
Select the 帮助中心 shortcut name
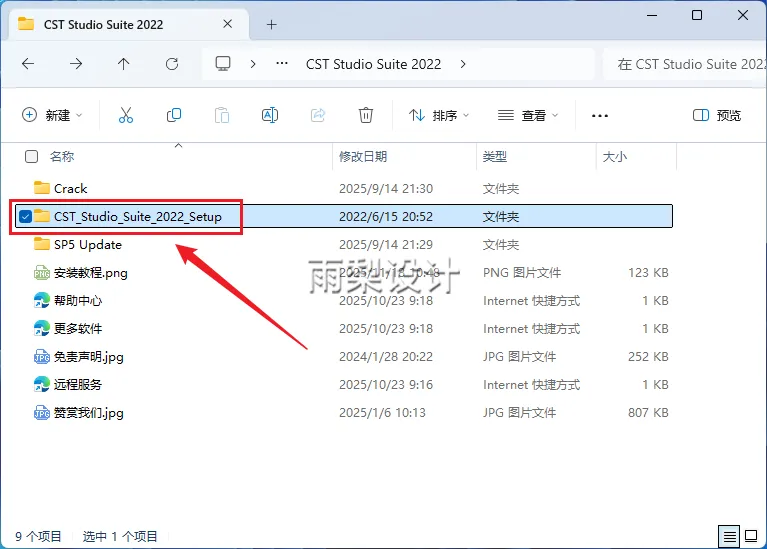point(78,300)
